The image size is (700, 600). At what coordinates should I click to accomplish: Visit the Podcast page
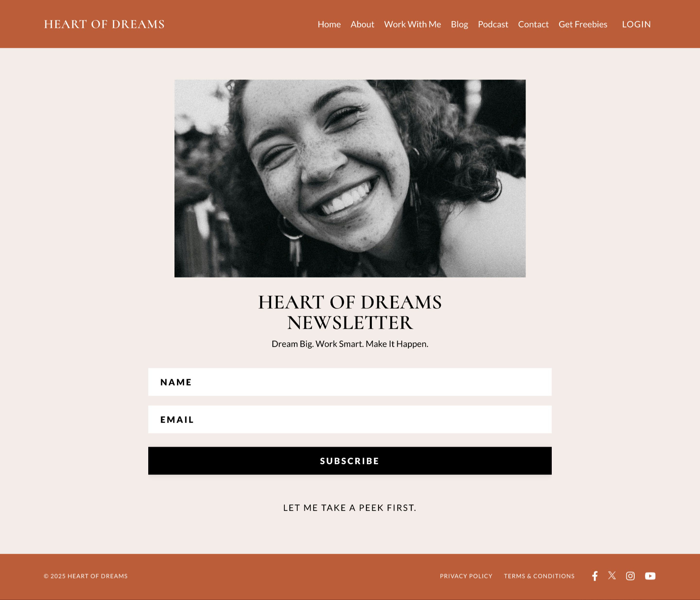click(x=493, y=24)
